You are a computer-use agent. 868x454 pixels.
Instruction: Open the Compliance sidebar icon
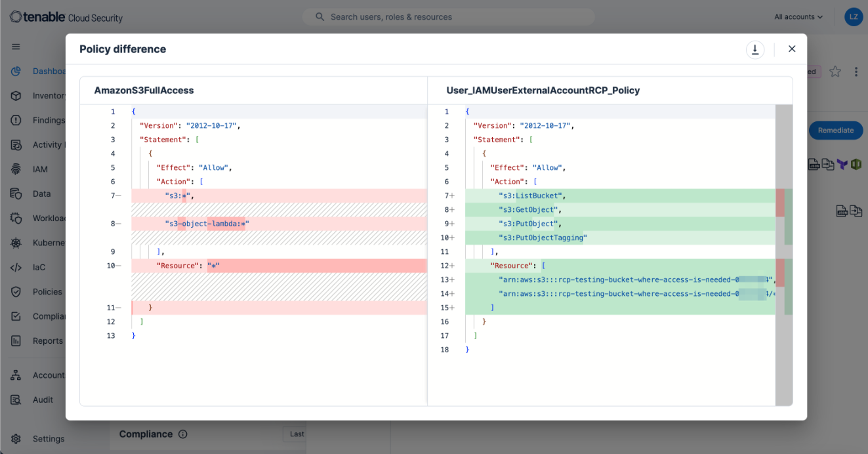pyautogui.click(x=16, y=316)
